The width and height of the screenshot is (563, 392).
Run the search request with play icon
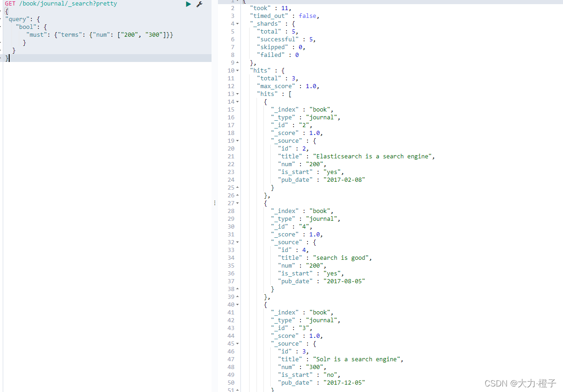point(188,4)
